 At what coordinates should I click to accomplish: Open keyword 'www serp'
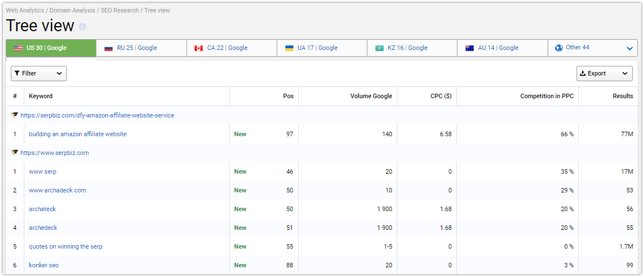43,171
